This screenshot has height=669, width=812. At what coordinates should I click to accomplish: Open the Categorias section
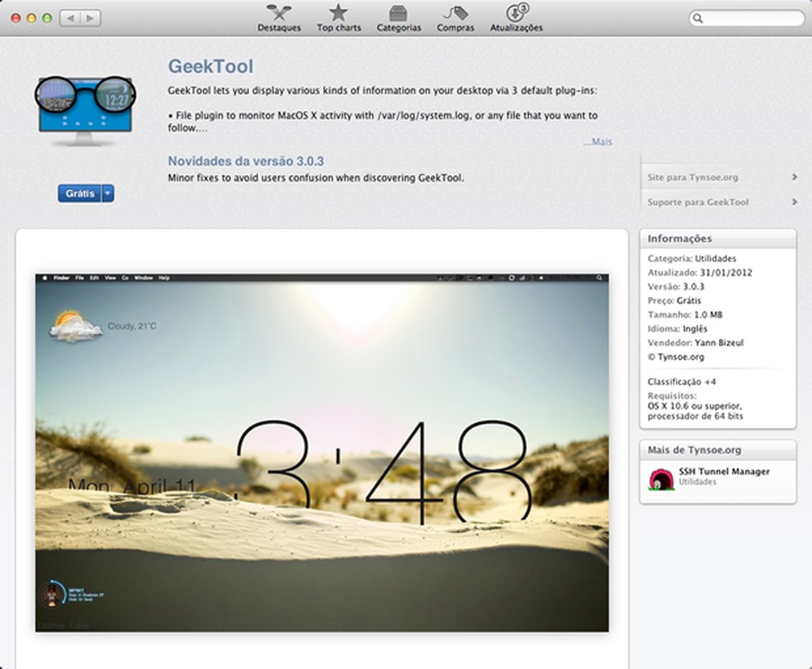tap(399, 18)
